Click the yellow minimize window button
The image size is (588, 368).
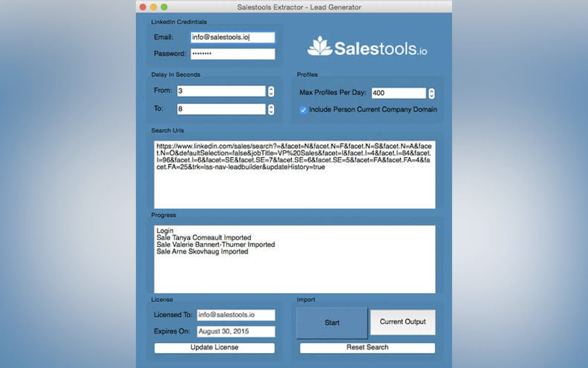(x=153, y=7)
